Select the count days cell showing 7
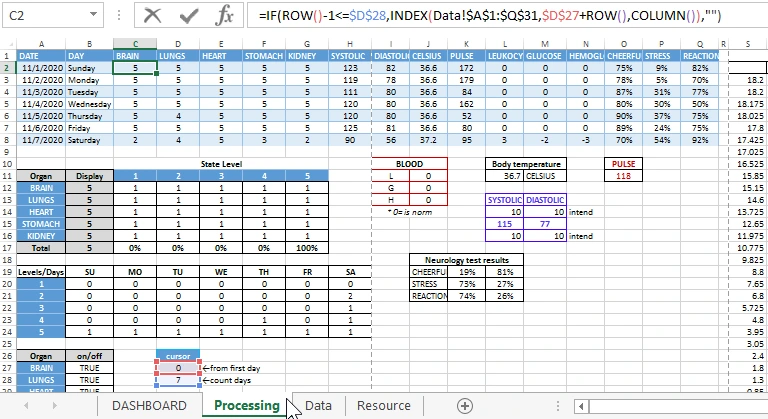 coord(178,380)
